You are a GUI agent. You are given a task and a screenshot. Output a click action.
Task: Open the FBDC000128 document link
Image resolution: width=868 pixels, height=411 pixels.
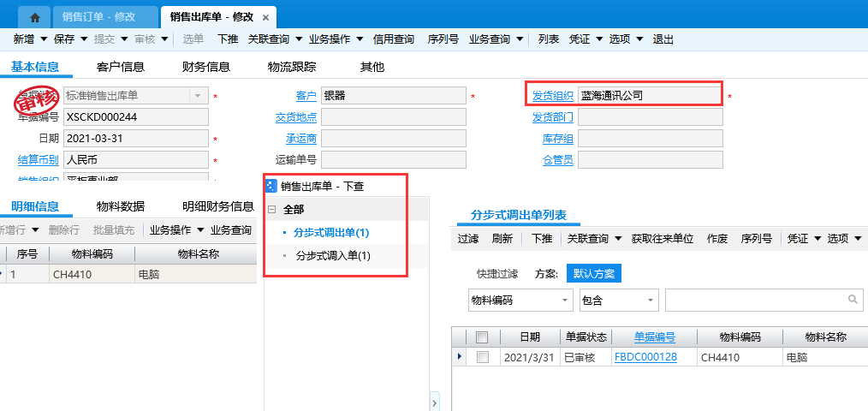coord(645,357)
